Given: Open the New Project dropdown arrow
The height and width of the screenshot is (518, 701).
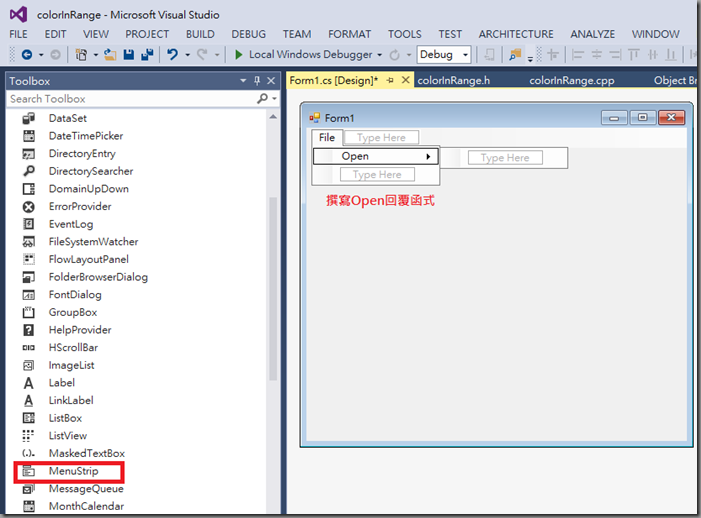Looking at the screenshot, I should click(x=96, y=55).
